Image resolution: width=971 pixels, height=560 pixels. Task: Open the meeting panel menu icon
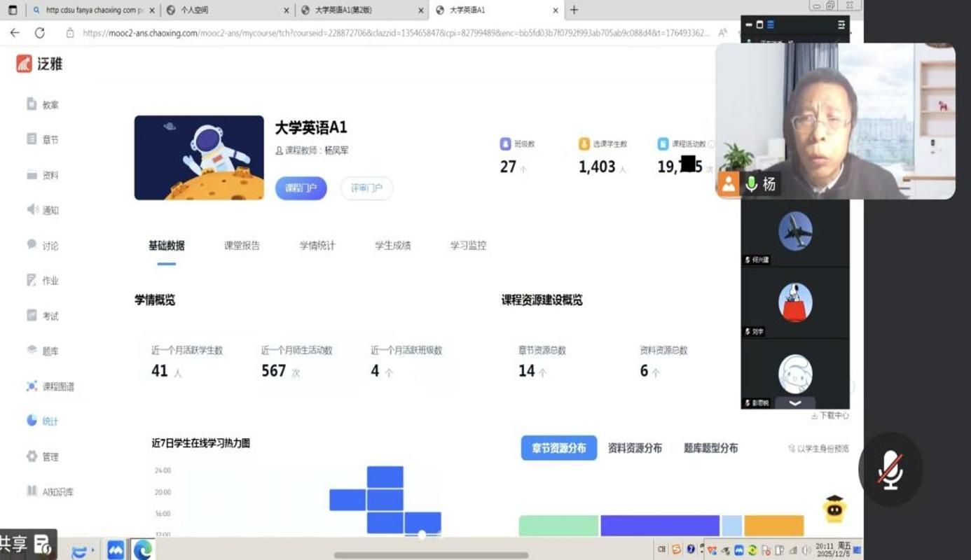pyautogui.click(x=841, y=24)
